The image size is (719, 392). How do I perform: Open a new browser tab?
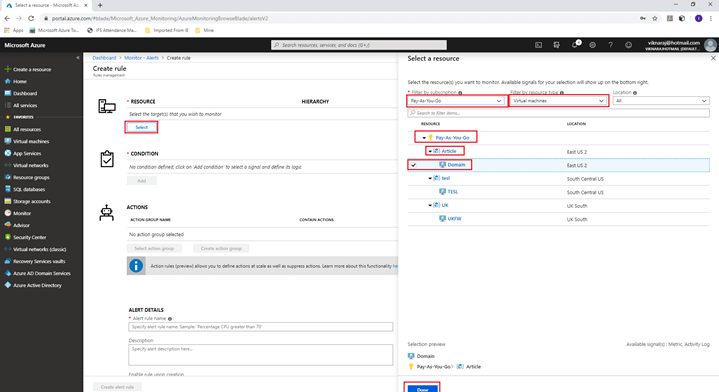point(100,6)
